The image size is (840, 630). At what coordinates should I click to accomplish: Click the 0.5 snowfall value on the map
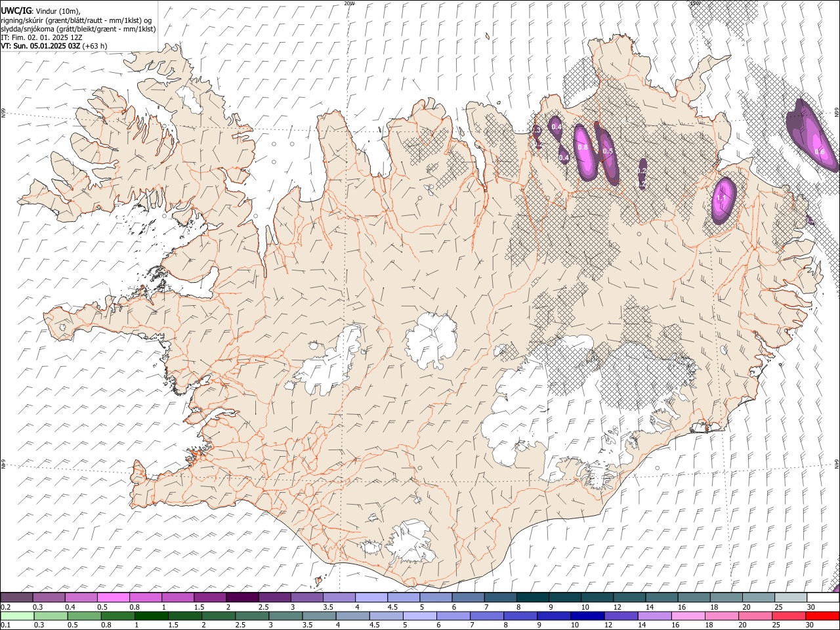608,152
